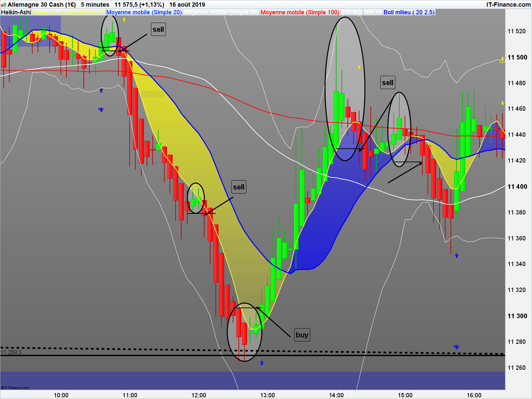Screen dimensions: 532x399
Task: Click the 10:00 time axis label
Action: (61, 395)
